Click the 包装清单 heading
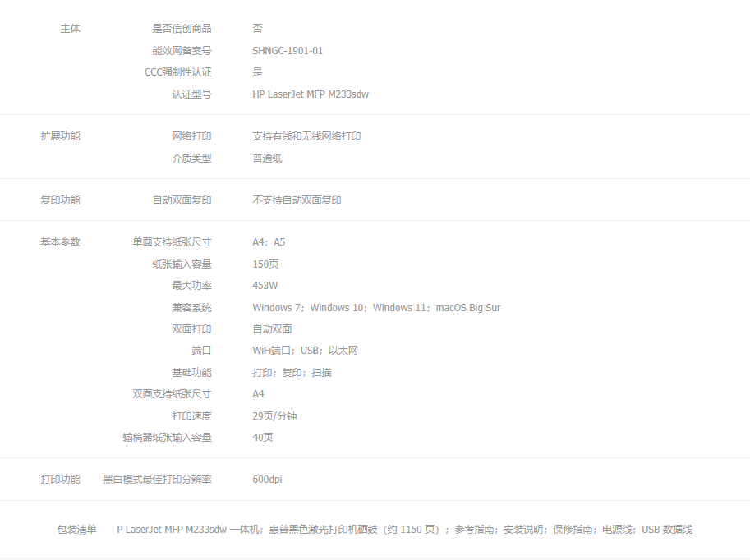This screenshot has width=750, height=560. [76, 530]
